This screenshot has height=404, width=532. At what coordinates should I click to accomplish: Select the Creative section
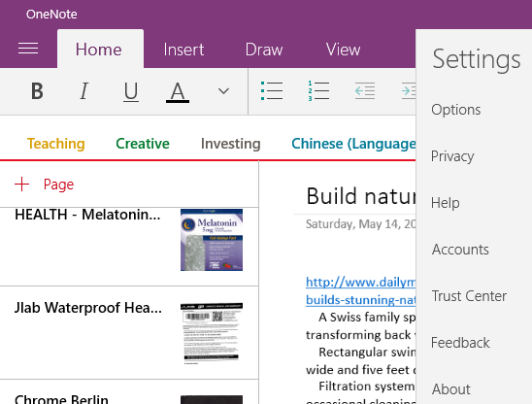(143, 144)
